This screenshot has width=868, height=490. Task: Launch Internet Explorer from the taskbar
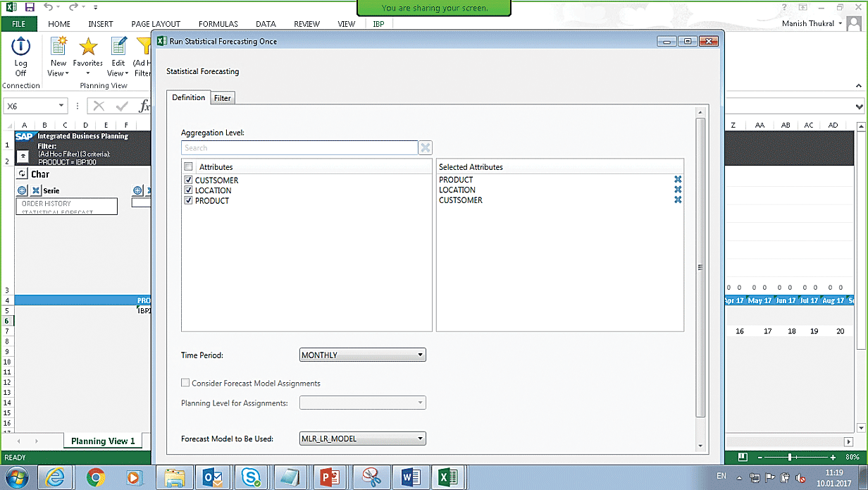tap(56, 477)
